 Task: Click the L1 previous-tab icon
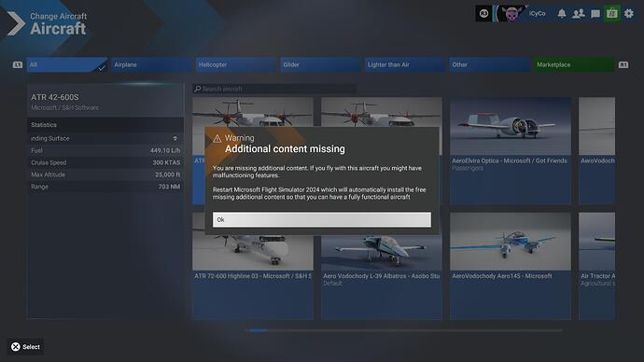click(x=17, y=65)
